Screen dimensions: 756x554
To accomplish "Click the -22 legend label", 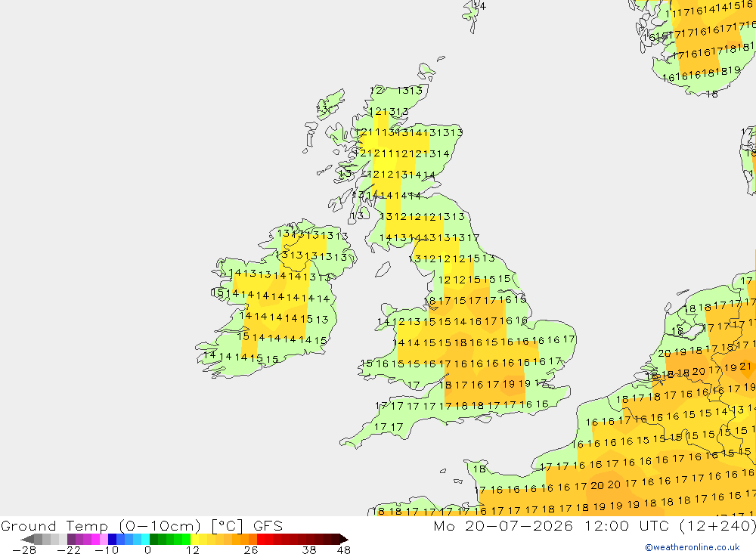I will [69, 549].
